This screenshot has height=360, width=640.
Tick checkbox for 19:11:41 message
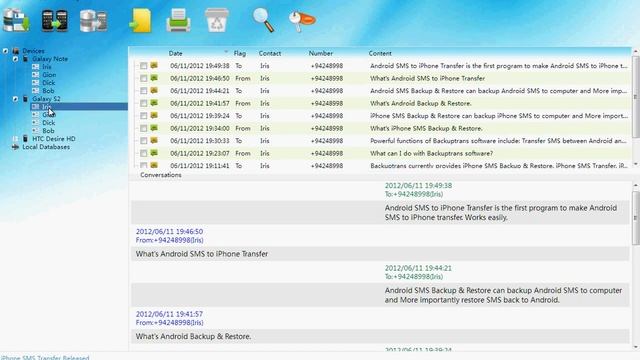[143, 165]
